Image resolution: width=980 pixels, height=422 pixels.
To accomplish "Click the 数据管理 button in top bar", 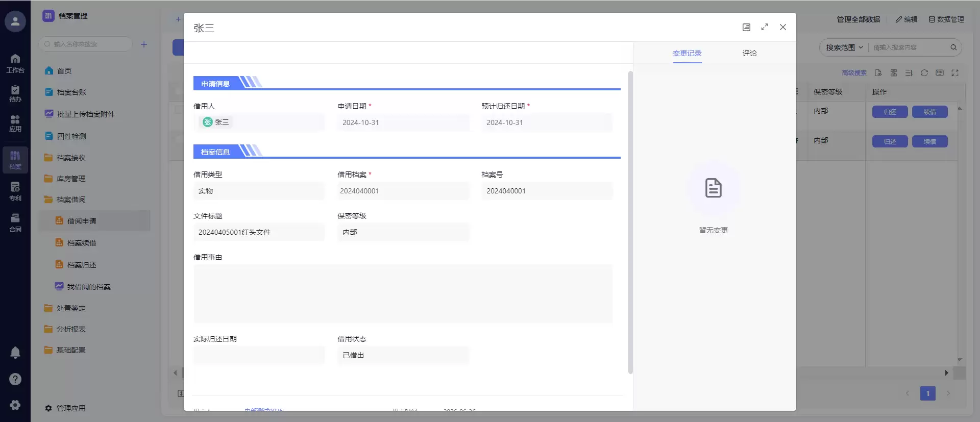I will [946, 19].
